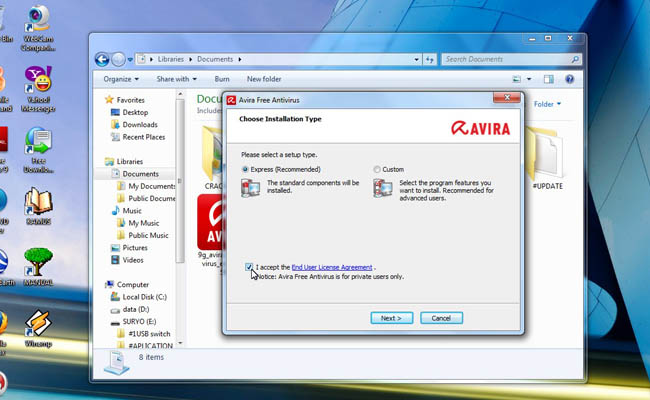Open the recent pages dropdown arrow
Screen dimensions: 650x400
(x=130, y=60)
